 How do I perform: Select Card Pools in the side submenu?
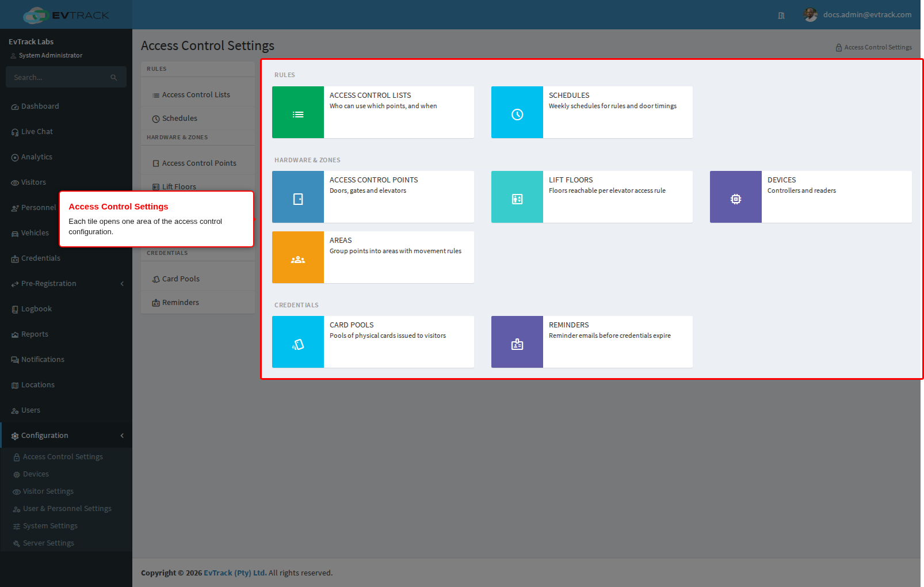[x=198, y=279]
